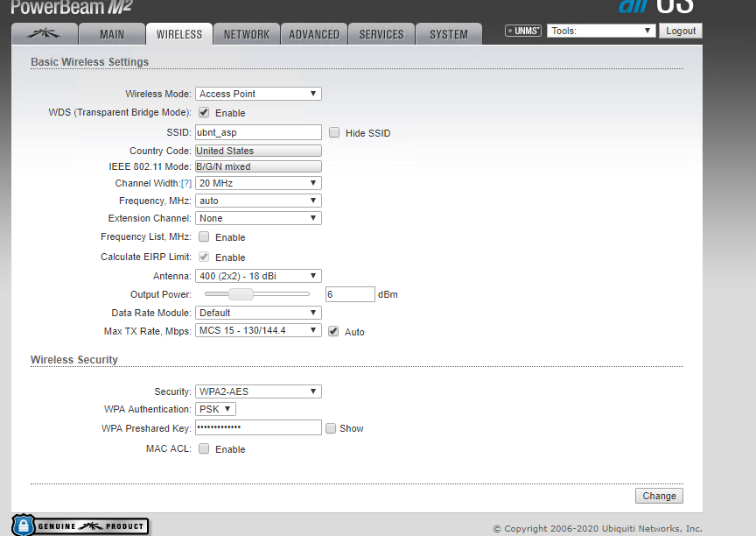
Task: Click the Country Code field
Action: [258, 151]
